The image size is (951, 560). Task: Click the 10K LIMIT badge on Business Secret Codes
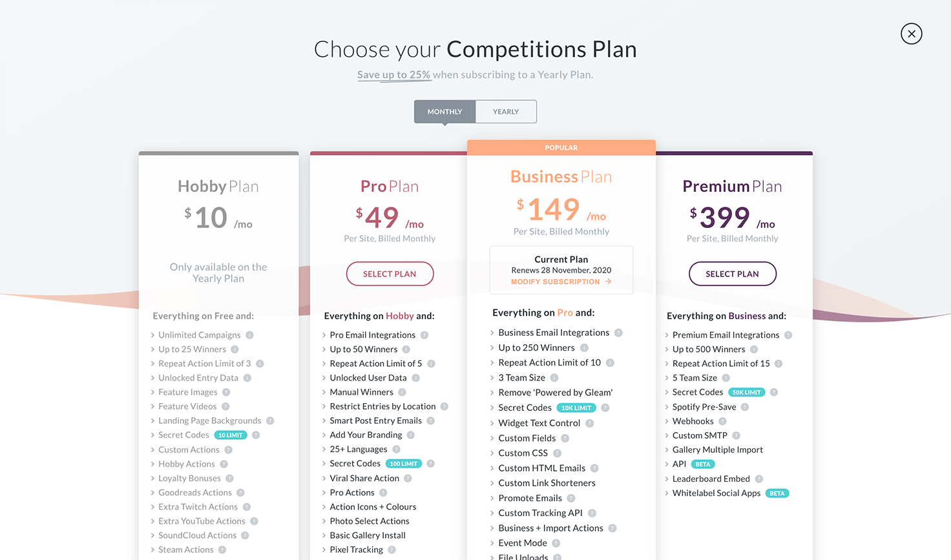(576, 408)
